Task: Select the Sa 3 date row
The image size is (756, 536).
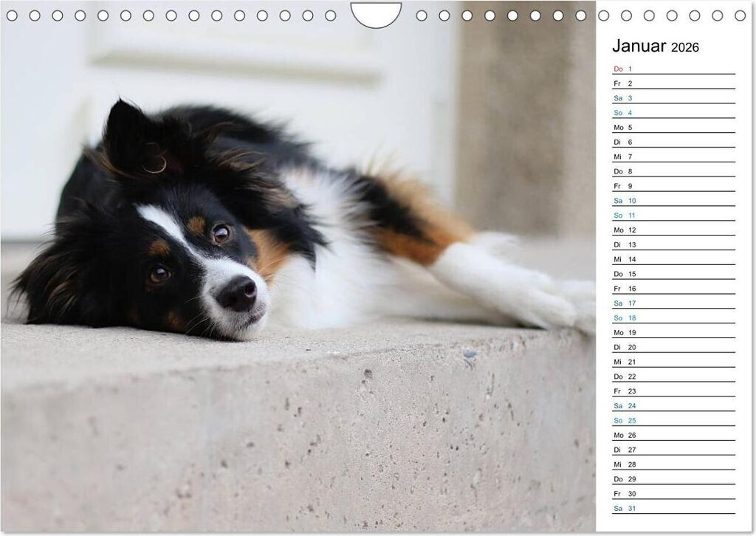Action: [x=673, y=98]
